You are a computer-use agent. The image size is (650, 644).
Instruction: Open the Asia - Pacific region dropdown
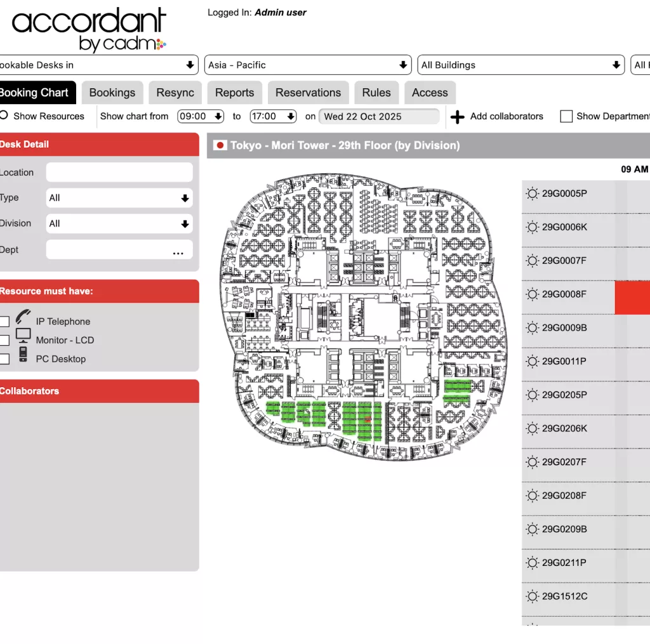308,65
